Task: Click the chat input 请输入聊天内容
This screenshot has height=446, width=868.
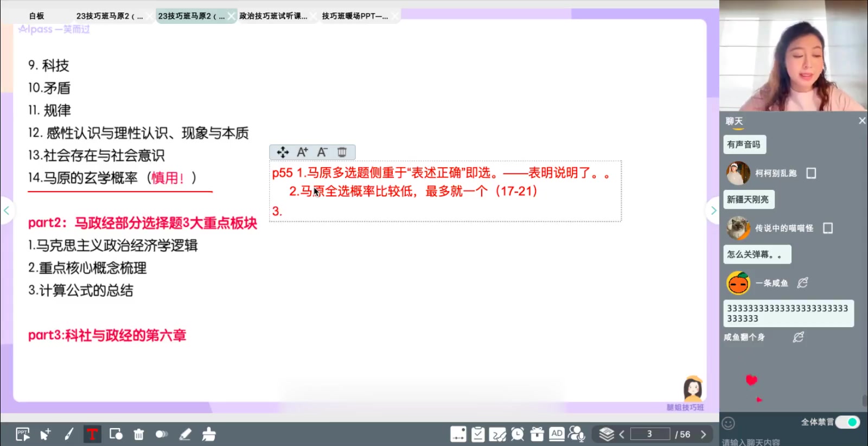Action: pyautogui.click(x=751, y=442)
